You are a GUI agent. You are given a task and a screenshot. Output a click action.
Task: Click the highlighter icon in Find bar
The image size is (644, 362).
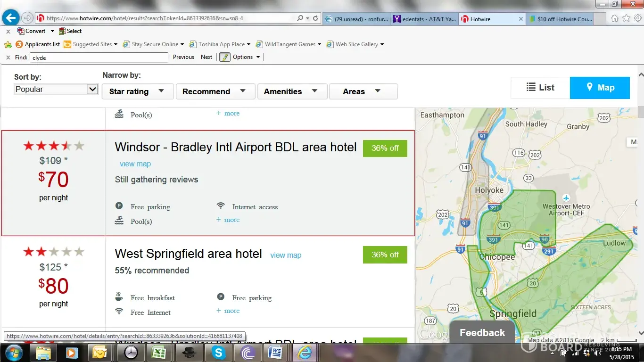point(225,57)
